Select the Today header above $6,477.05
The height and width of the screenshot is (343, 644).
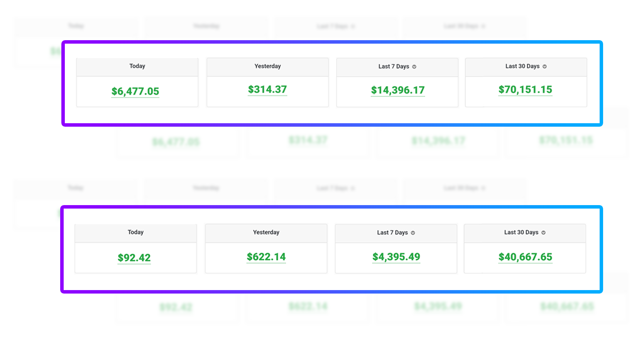[x=137, y=66]
